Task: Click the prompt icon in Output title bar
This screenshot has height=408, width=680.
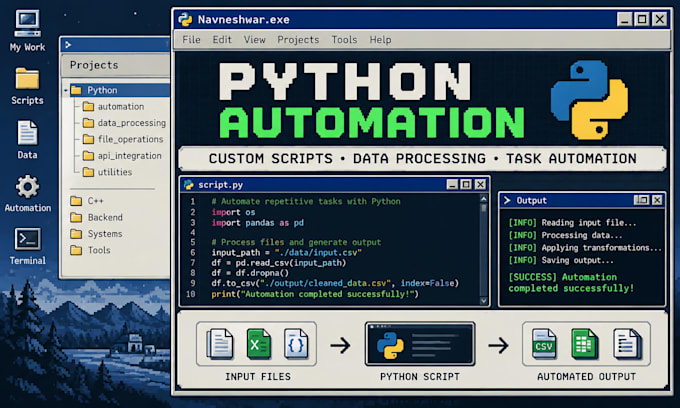Action: [x=507, y=200]
